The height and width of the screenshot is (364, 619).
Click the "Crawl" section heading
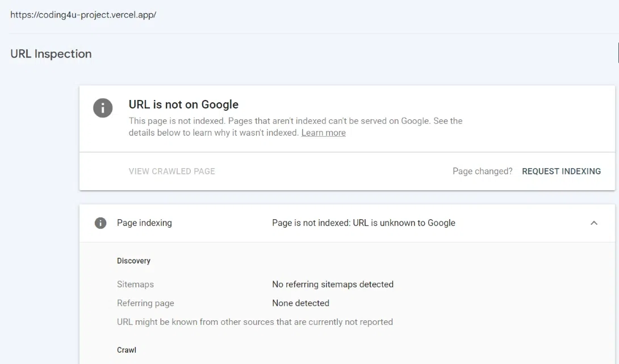pyautogui.click(x=127, y=350)
